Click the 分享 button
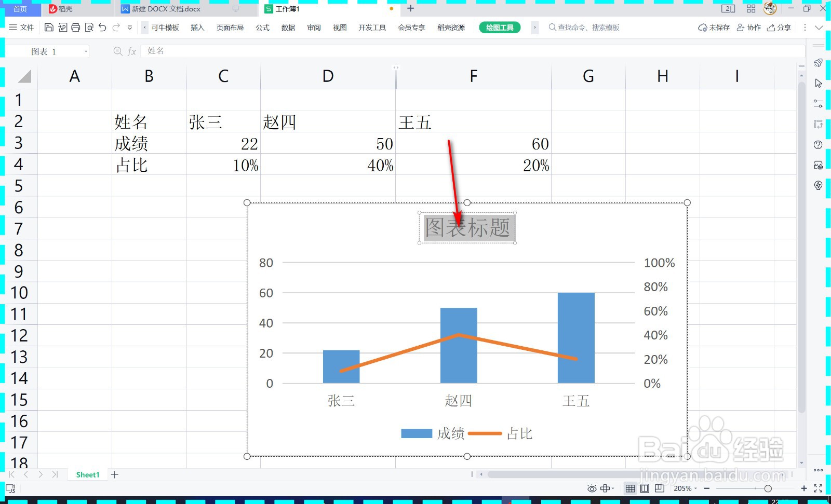831x504 pixels. click(x=779, y=28)
